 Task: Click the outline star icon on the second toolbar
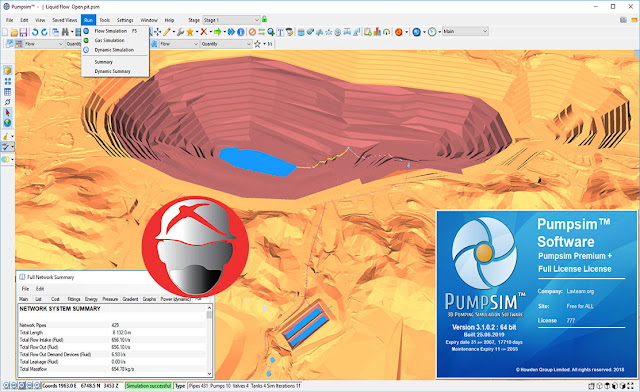point(257,44)
